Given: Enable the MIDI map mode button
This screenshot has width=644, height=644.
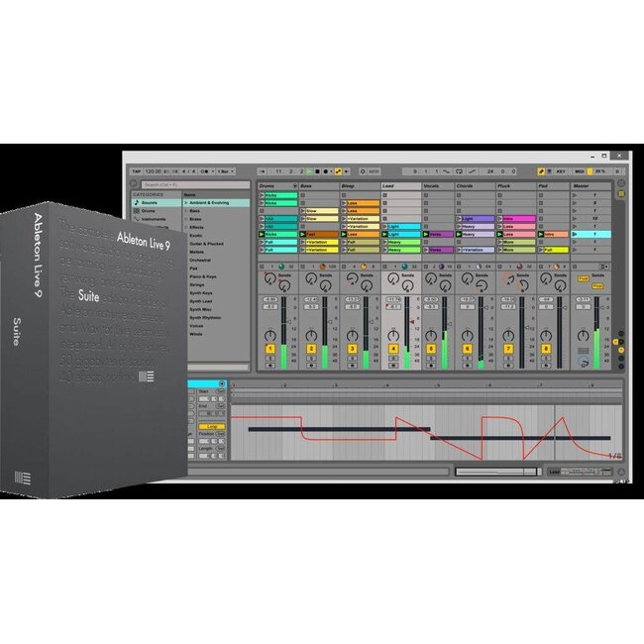Looking at the screenshot, I should click(580, 171).
